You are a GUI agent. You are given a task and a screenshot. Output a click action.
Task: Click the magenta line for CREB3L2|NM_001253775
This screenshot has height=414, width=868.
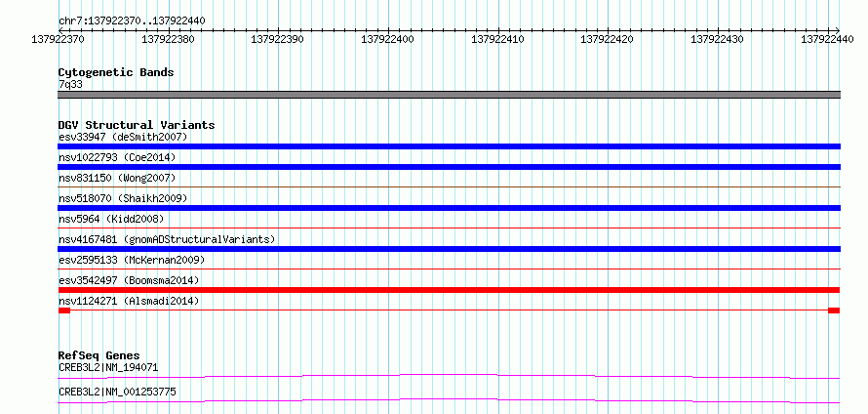pyautogui.click(x=449, y=400)
